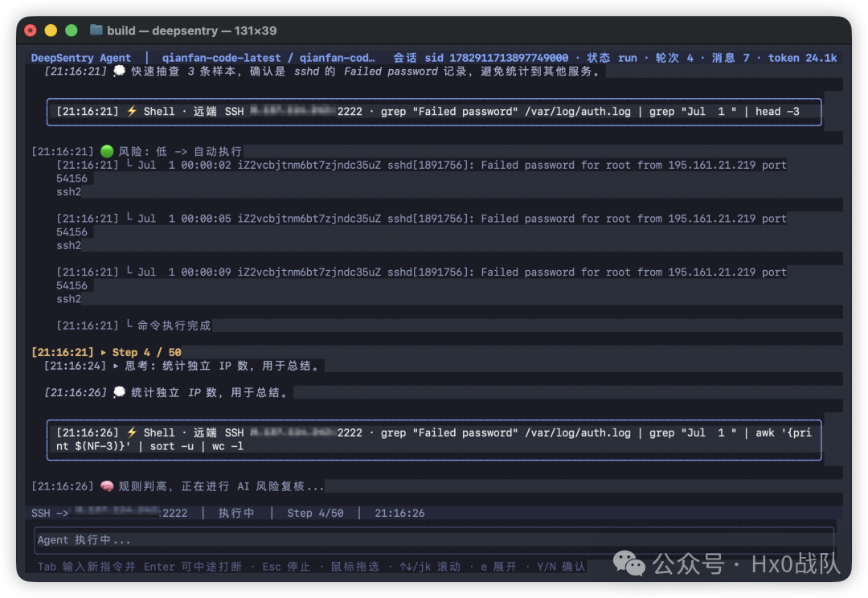Click the DeepSentry Agent header label

pyautogui.click(x=81, y=58)
